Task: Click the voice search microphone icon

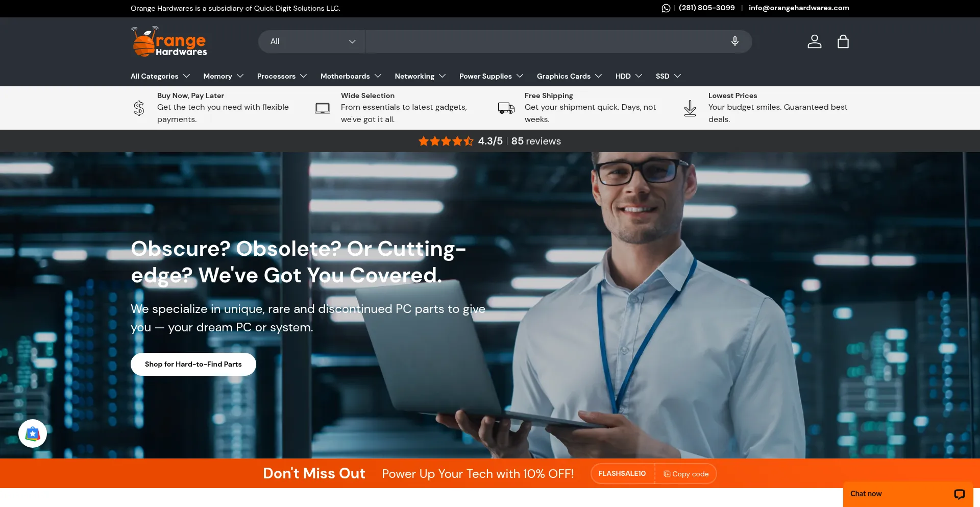Action: (734, 41)
